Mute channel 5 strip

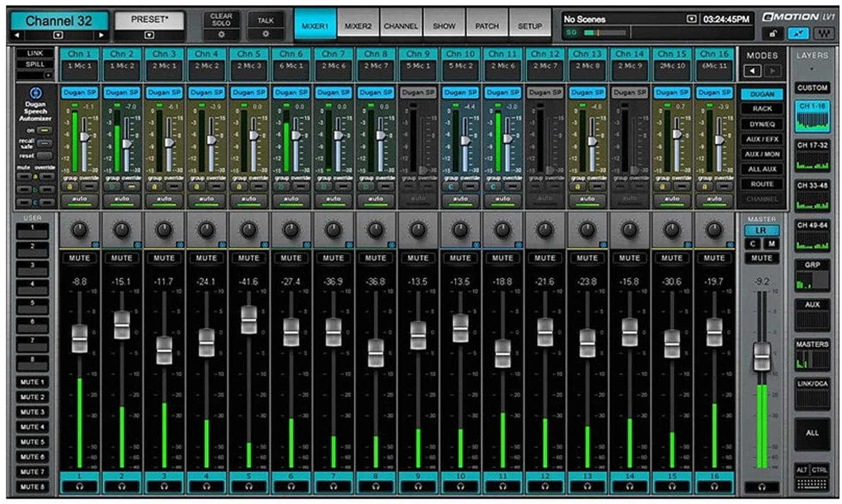[249, 258]
